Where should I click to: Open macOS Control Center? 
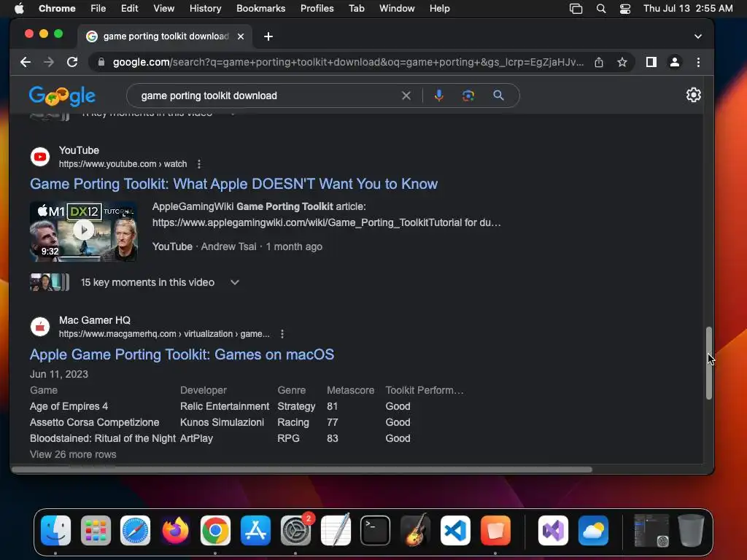625,9
